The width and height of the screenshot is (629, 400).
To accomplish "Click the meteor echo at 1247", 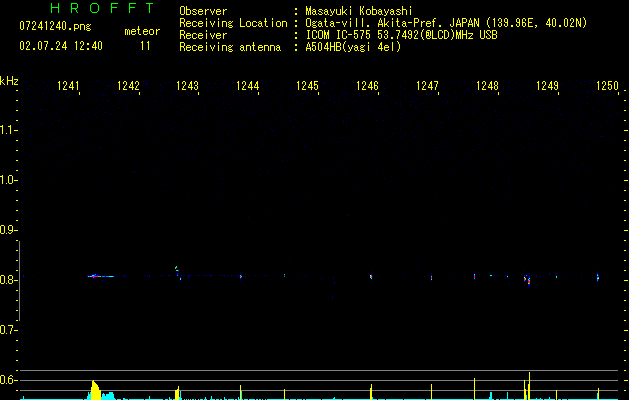I will 431,277.
